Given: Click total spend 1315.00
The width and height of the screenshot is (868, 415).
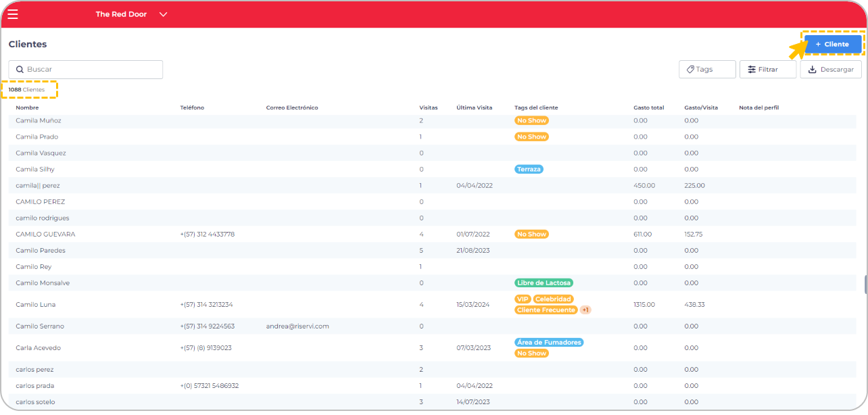Looking at the screenshot, I should coord(644,304).
